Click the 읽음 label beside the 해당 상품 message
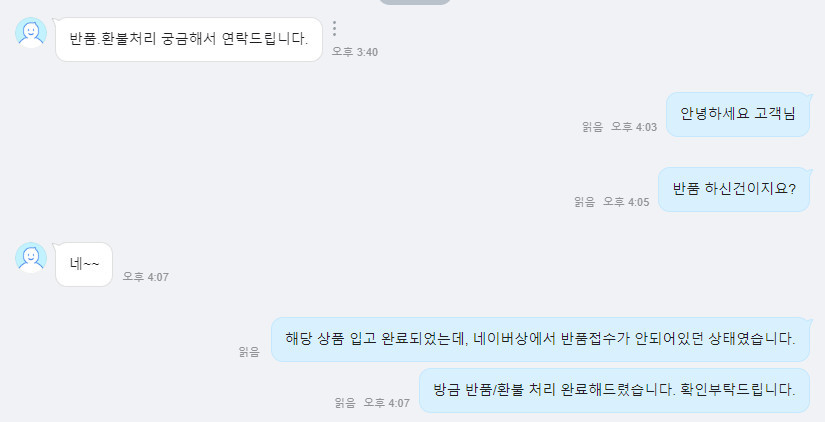Image resolution: width=825 pixels, height=422 pixels. tap(249, 352)
